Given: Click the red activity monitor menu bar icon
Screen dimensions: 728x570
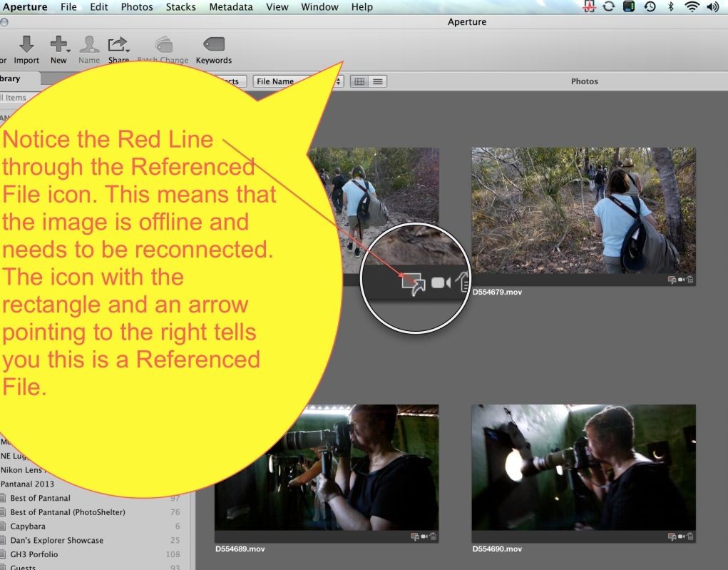Looking at the screenshot, I should click(x=589, y=6).
